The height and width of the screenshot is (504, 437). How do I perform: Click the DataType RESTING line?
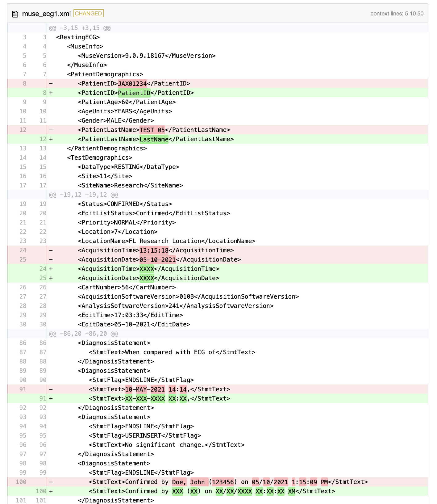tap(129, 167)
